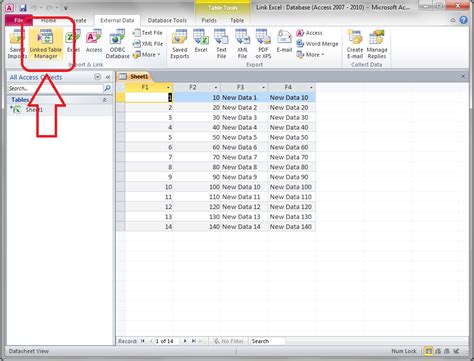
Task: Click the navigation pane Search box
Action: coord(56,88)
